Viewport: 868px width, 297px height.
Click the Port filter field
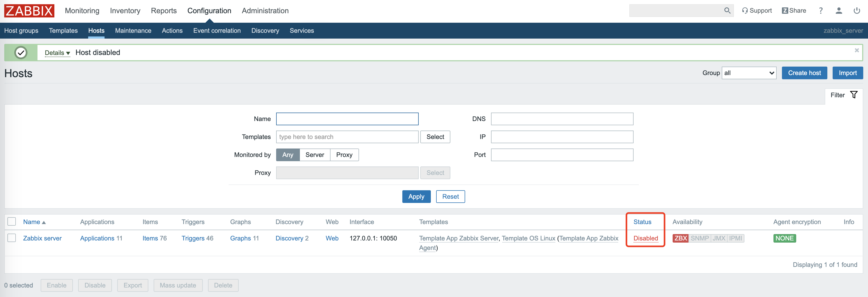coord(562,155)
